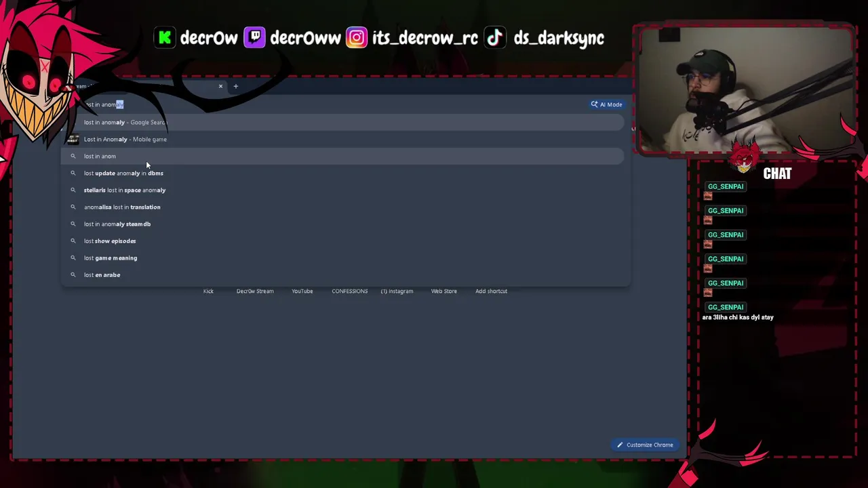Click search icon beside 'anomalisa lost in translation'
Image resolution: width=868 pixels, height=488 pixels.
coord(73,207)
